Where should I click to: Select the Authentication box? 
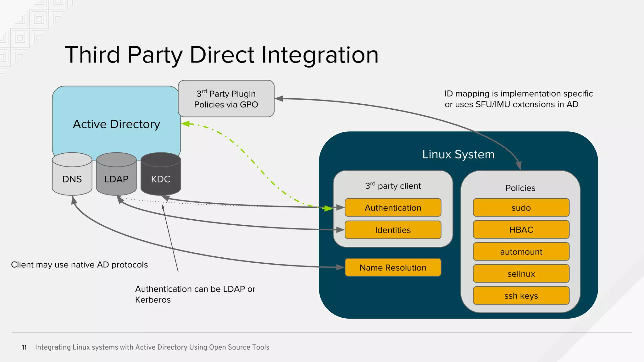pyautogui.click(x=393, y=207)
